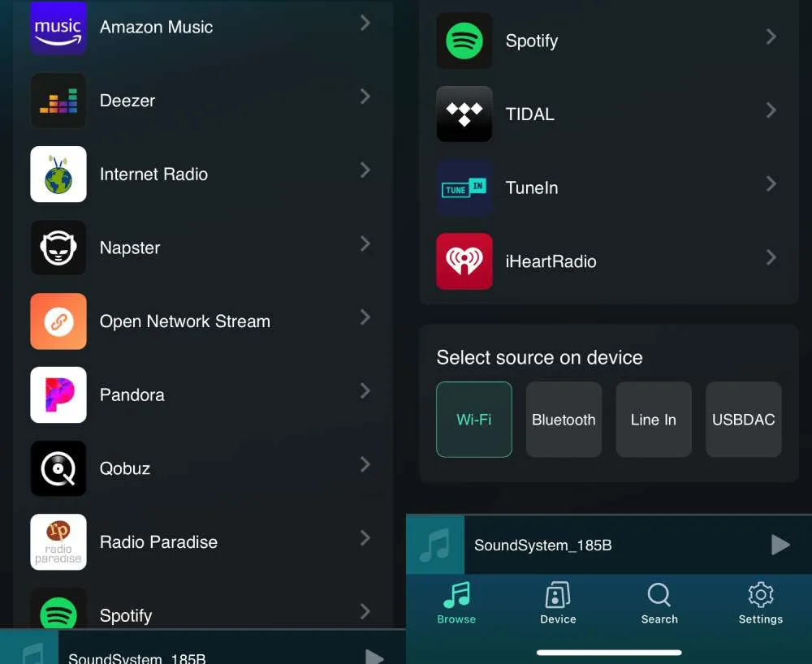The height and width of the screenshot is (664, 812).
Task: Expand Qobuz row chevron
Action: point(365,464)
